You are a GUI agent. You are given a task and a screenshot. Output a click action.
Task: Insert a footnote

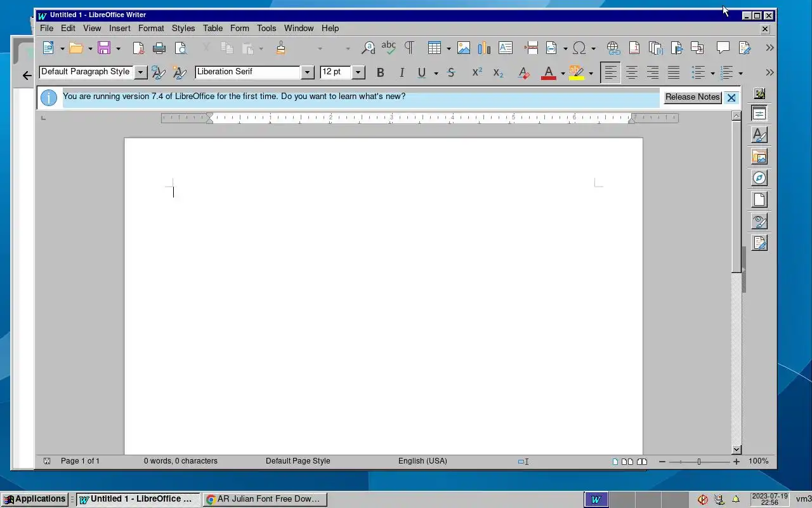(x=634, y=48)
